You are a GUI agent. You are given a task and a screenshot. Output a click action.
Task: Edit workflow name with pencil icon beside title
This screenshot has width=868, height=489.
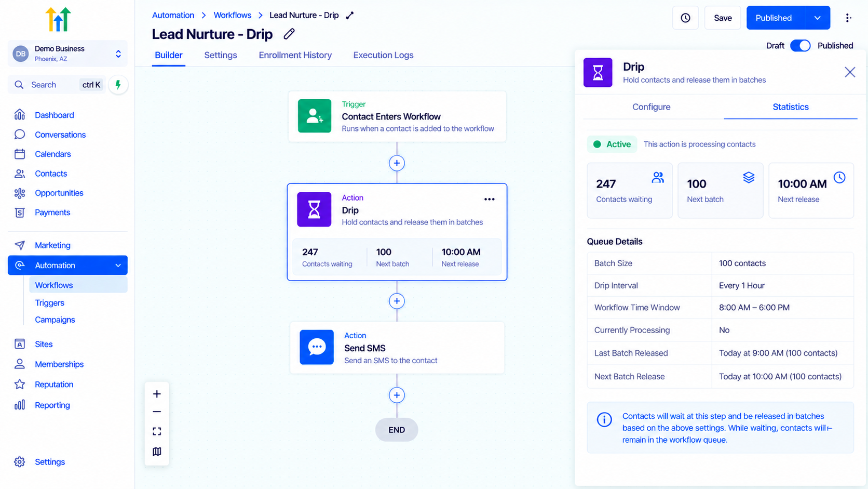289,34
